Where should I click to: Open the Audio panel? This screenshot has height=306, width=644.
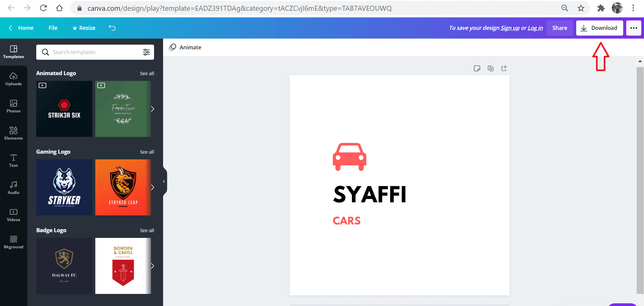tap(13, 187)
